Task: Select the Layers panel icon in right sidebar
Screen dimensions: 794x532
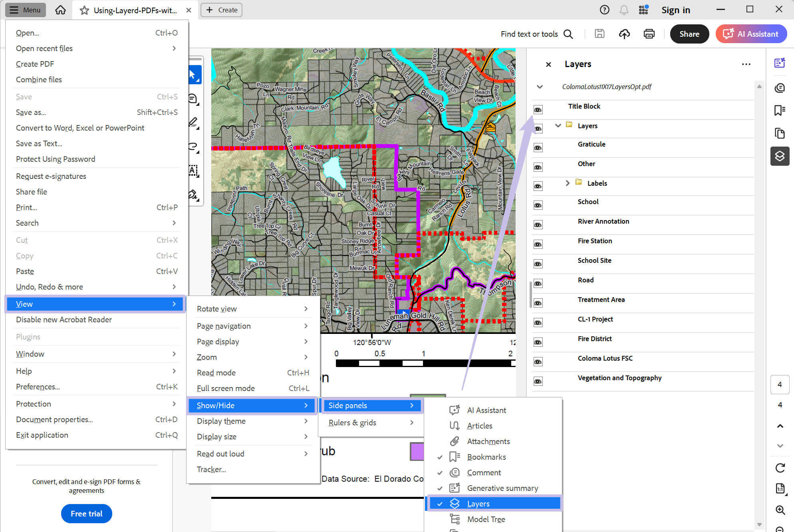Action: tap(780, 156)
